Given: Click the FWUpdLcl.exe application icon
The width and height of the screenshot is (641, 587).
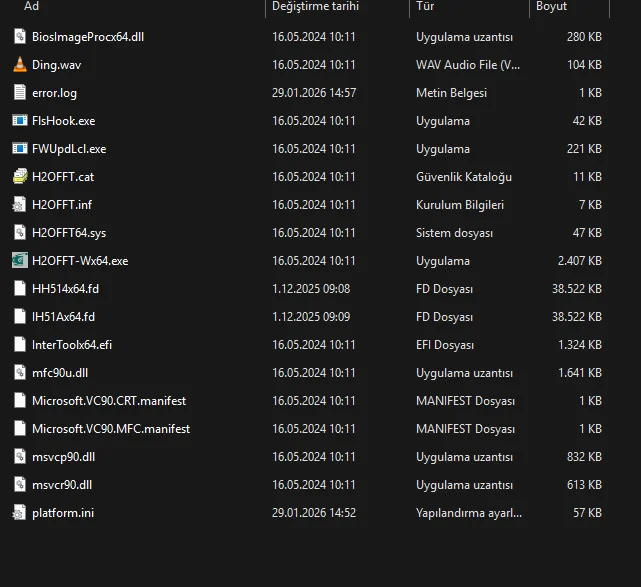Looking at the screenshot, I should pyautogui.click(x=20, y=149).
